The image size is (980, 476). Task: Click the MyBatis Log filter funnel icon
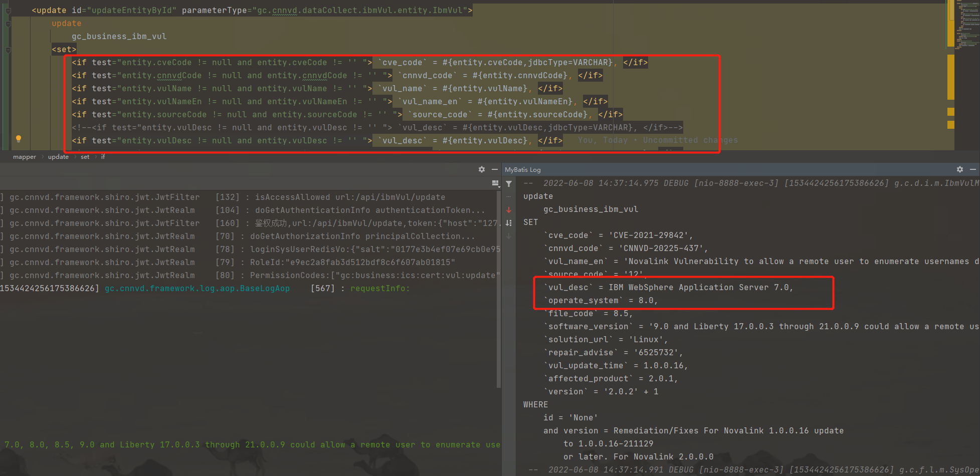509,184
